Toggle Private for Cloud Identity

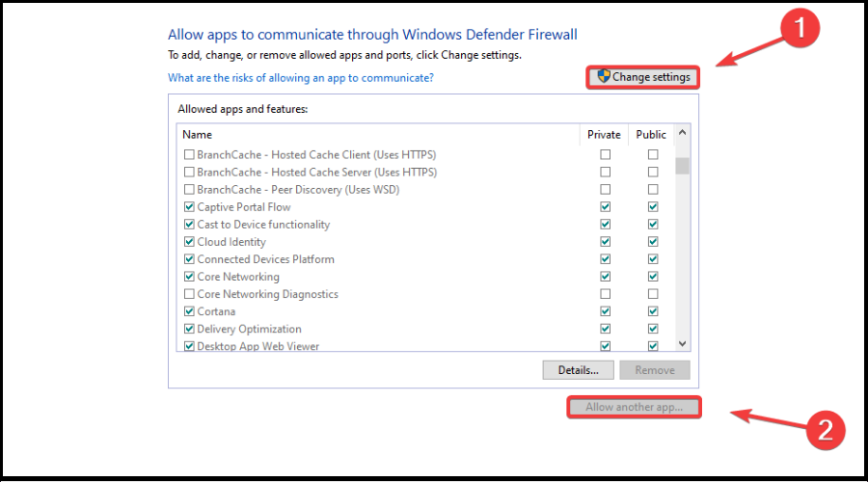point(605,242)
